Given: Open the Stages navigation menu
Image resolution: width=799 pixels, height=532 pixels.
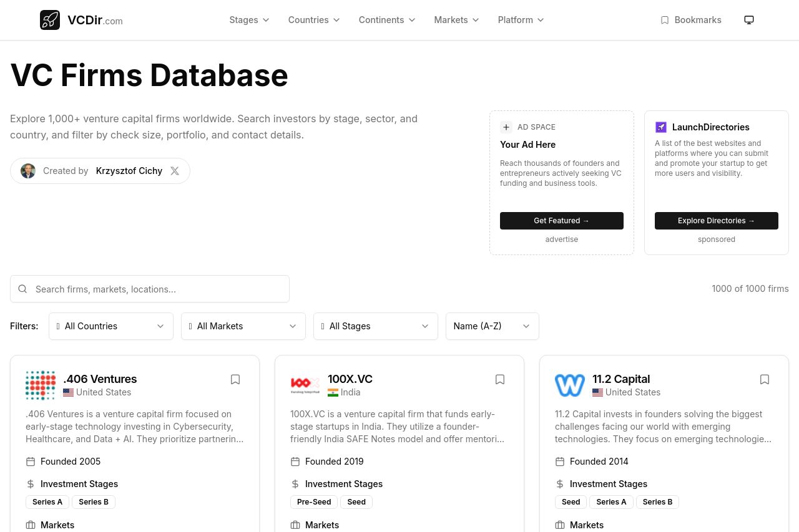Looking at the screenshot, I should point(249,20).
